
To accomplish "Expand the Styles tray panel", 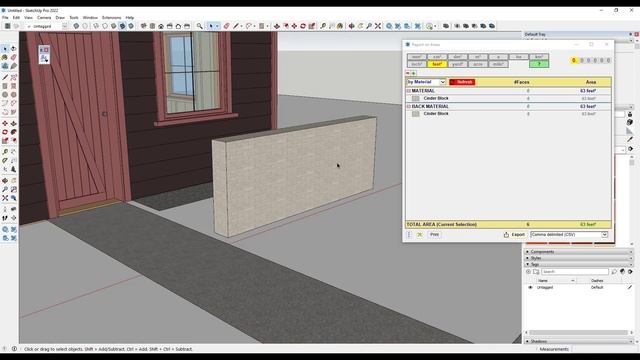I will pyautogui.click(x=578, y=258).
